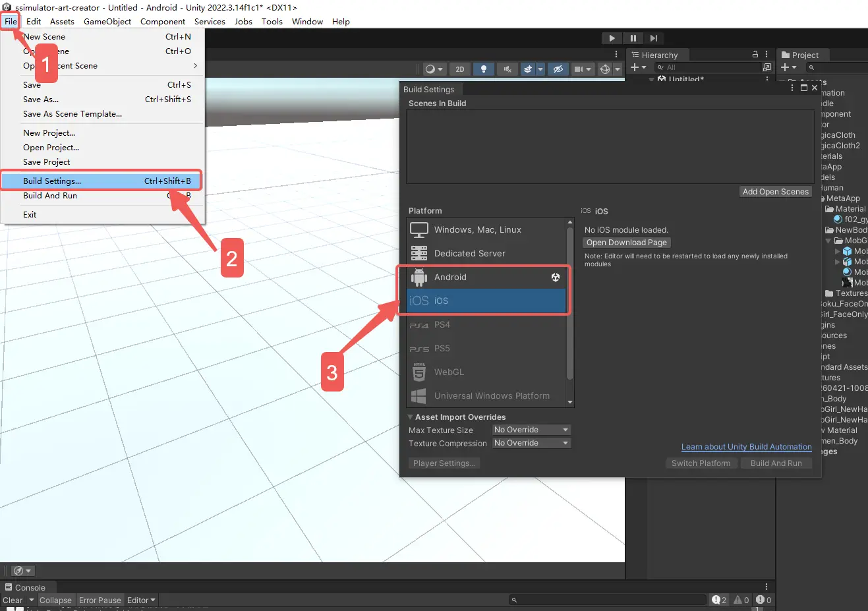
Task: Toggle scene effects (skybox, fog) icon
Action: coord(527,69)
